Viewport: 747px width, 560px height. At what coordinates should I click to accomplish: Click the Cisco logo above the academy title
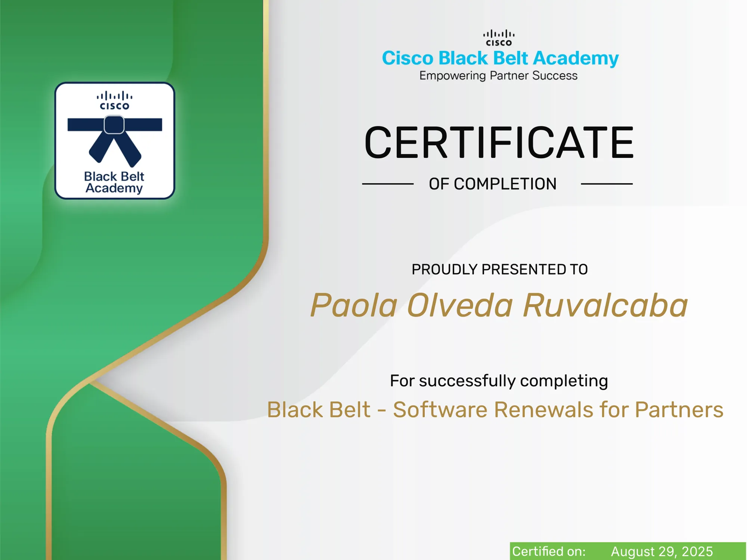[499, 38]
